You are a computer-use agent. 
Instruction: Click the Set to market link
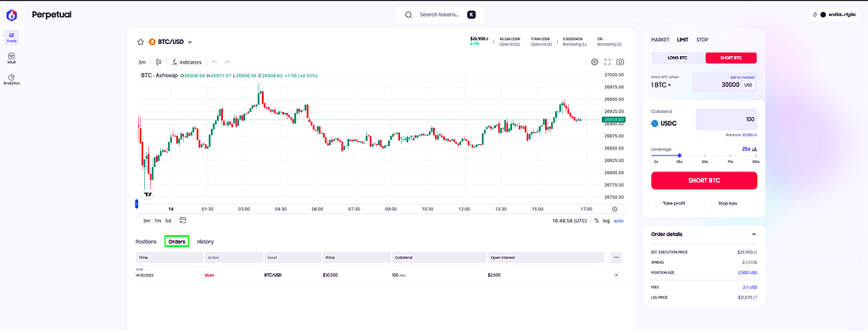point(743,77)
